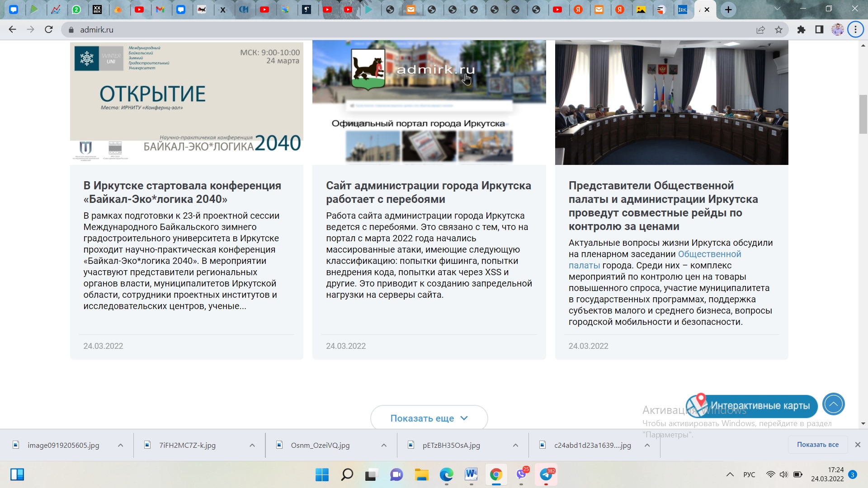Switch to the Gmail tab

160,9
